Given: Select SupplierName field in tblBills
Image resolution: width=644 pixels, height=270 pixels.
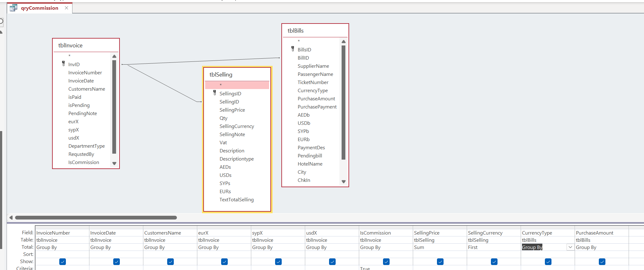Looking at the screenshot, I should tap(313, 66).
